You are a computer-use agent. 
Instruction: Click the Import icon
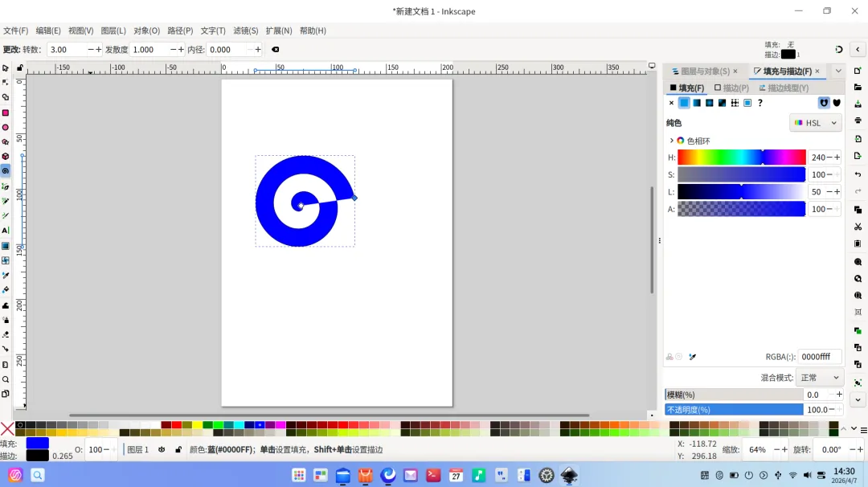858,139
